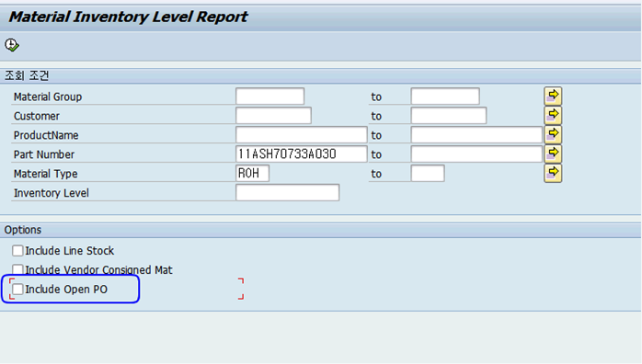Click the ProductName label
This screenshot has width=642, height=364.
(x=46, y=135)
